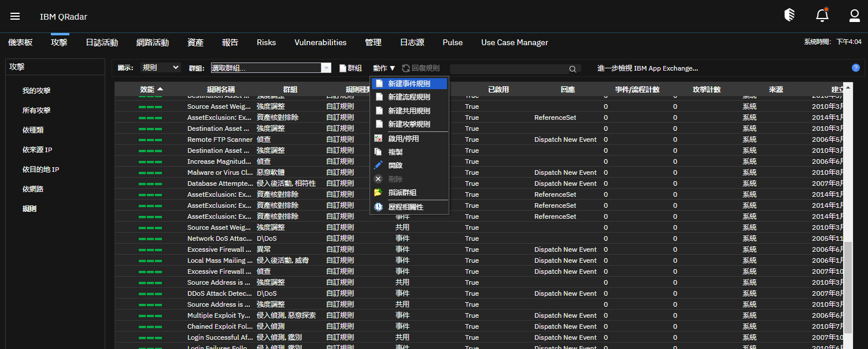Select 指派群組 in the actions menu

pos(409,193)
